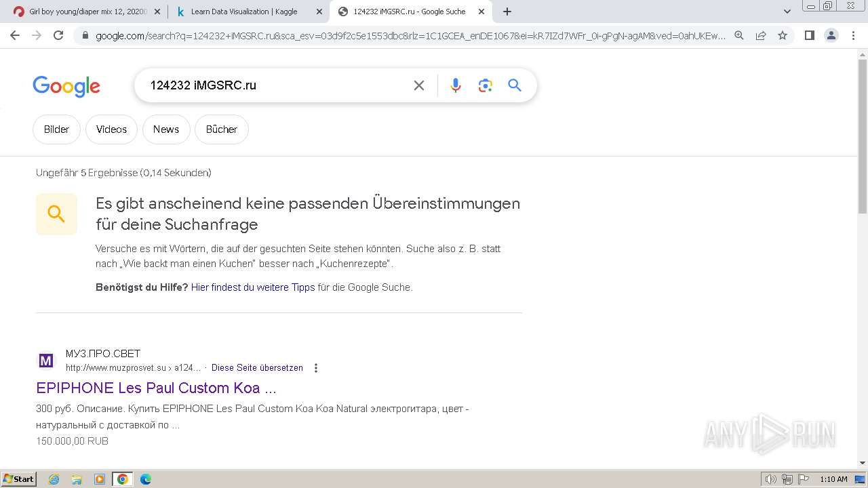Start voice search with microphone

[456, 85]
